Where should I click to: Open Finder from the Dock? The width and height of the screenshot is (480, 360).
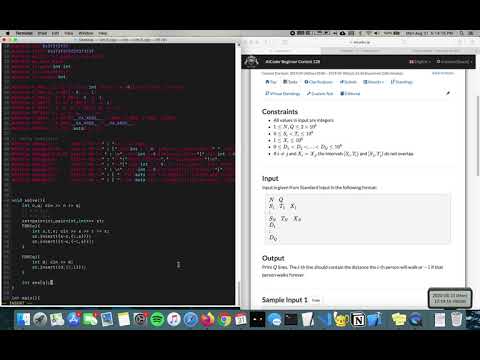pos(23,319)
